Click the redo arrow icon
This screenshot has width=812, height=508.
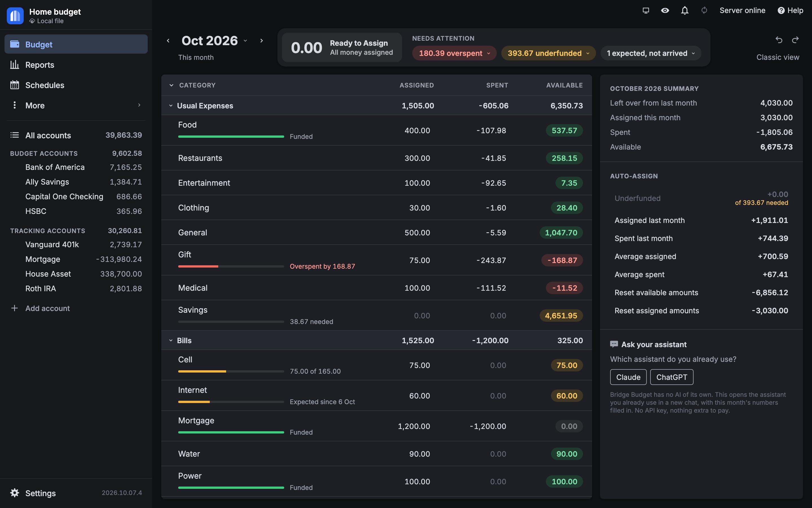pyautogui.click(x=795, y=40)
